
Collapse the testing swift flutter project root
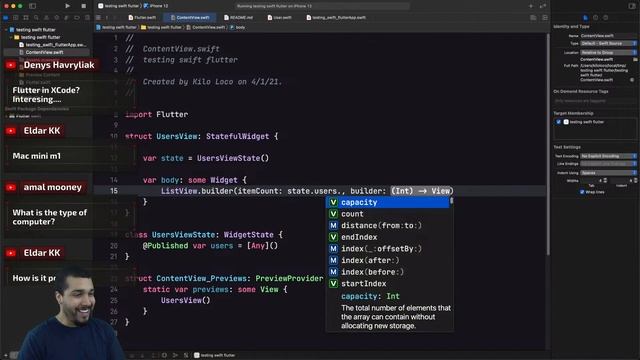click(6, 30)
